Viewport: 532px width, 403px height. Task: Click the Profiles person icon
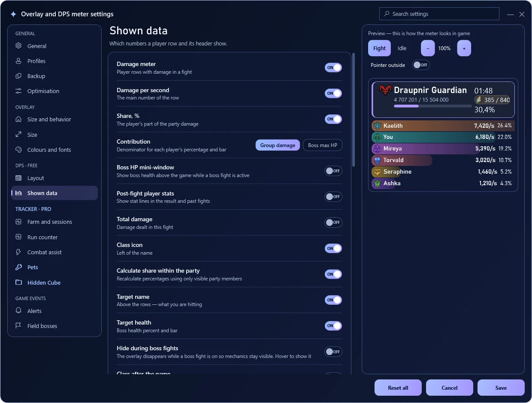pyautogui.click(x=18, y=61)
